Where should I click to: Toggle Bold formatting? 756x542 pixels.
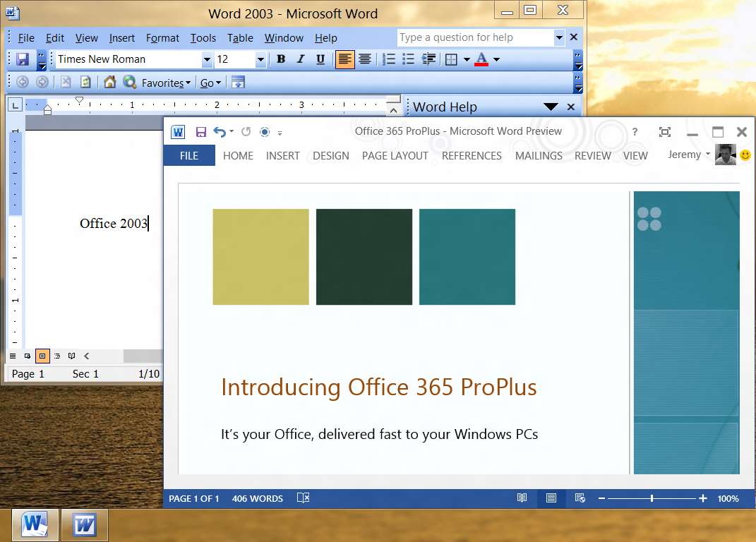click(281, 59)
